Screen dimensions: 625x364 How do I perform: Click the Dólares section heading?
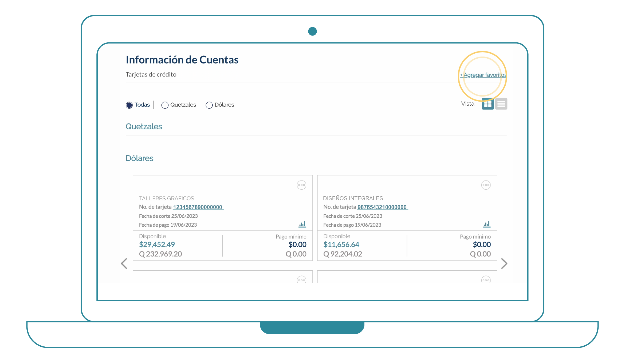tap(139, 158)
